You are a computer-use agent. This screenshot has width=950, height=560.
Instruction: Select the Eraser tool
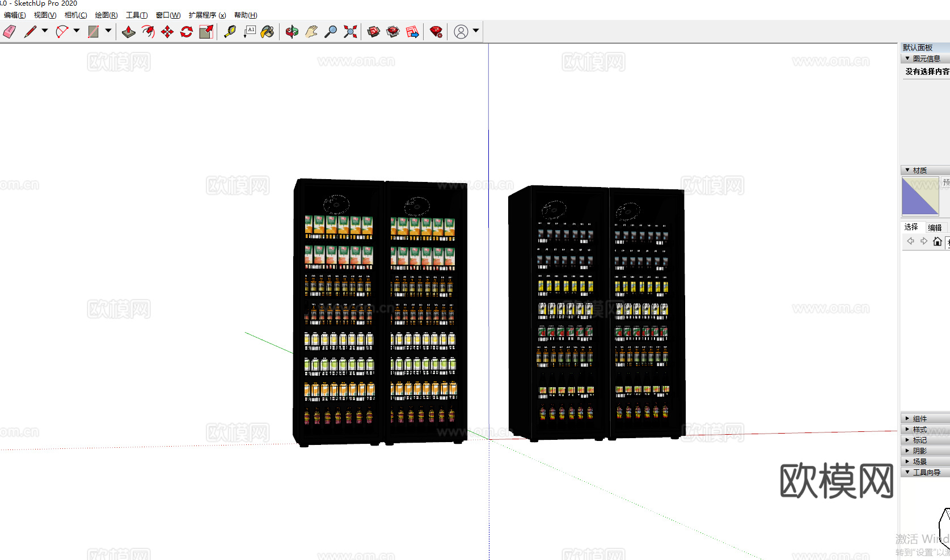[x=10, y=32]
